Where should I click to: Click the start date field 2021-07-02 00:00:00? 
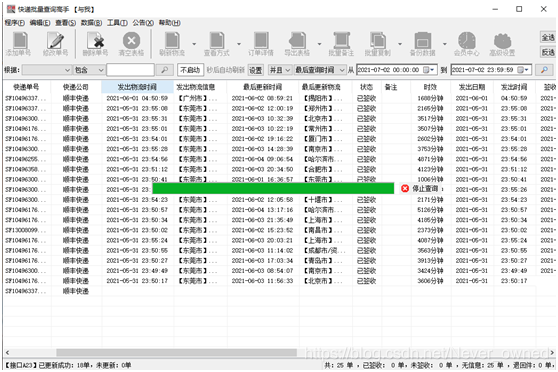point(396,70)
